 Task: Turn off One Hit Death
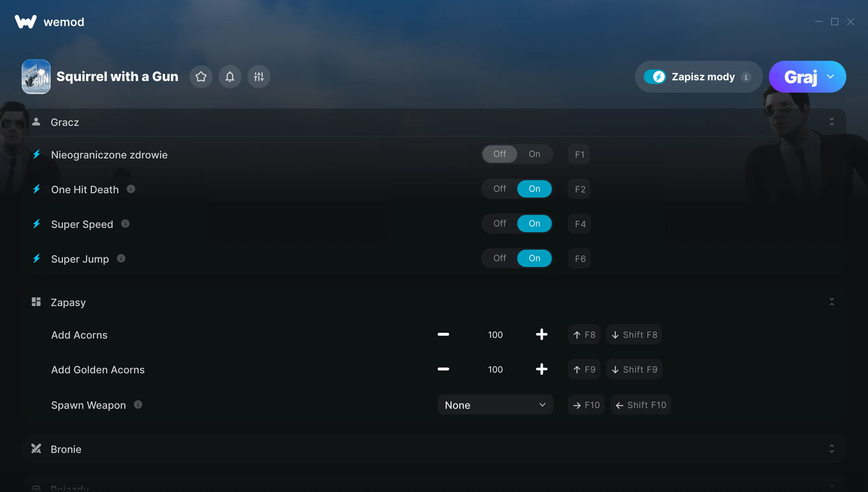(500, 189)
